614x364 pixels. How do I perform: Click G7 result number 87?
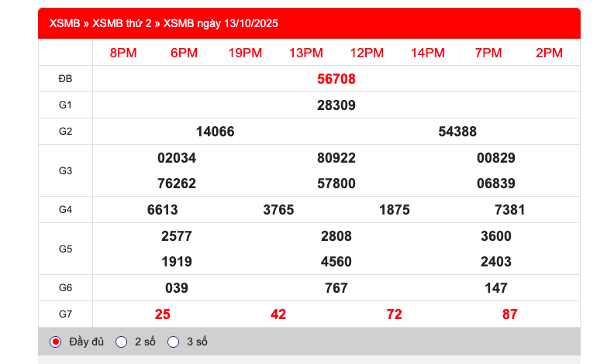click(509, 314)
